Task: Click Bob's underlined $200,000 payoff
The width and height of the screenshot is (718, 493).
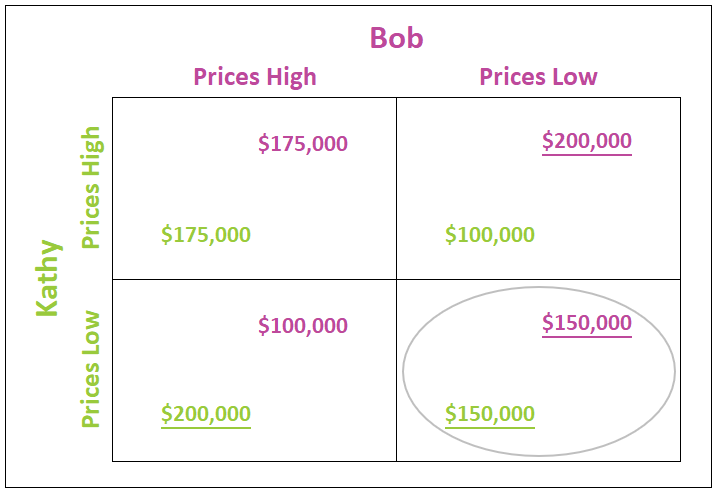Action: click(x=587, y=141)
